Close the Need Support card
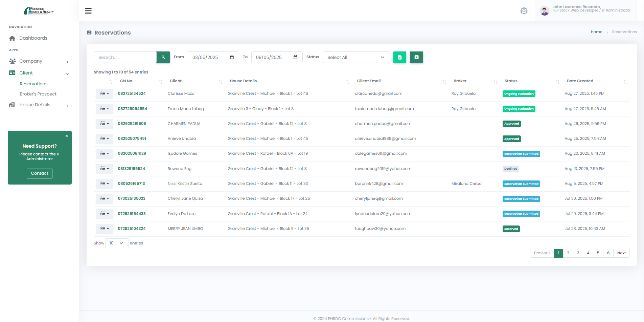 click(67, 136)
